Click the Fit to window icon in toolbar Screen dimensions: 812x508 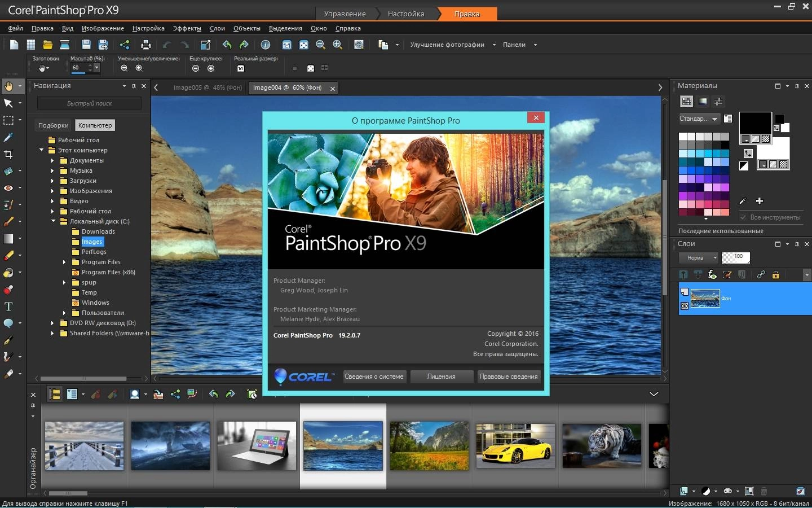(x=304, y=45)
